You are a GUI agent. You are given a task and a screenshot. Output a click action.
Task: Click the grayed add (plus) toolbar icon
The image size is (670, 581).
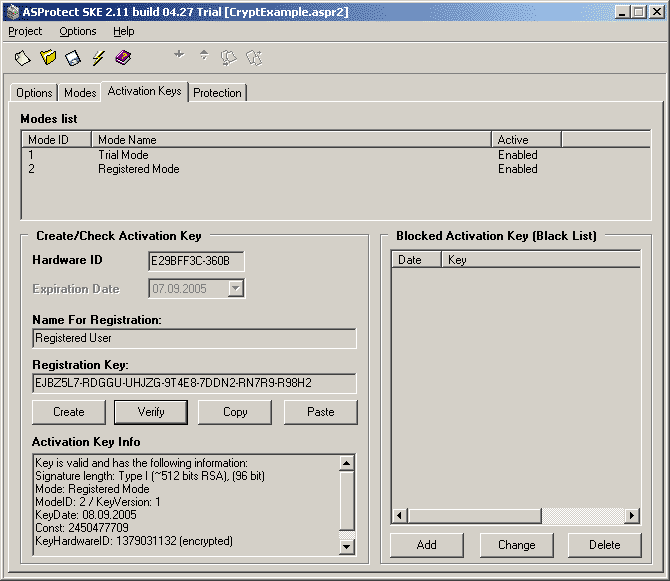pos(179,54)
